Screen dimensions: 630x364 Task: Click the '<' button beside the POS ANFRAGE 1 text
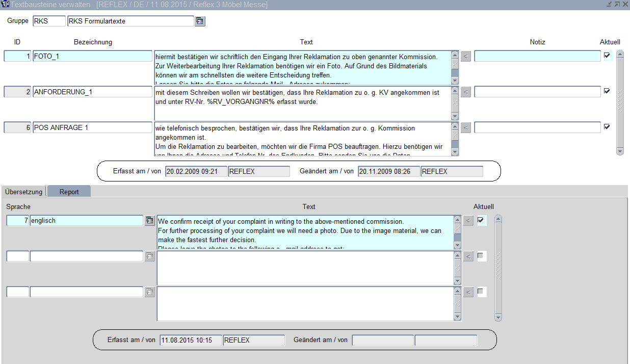[x=466, y=127]
